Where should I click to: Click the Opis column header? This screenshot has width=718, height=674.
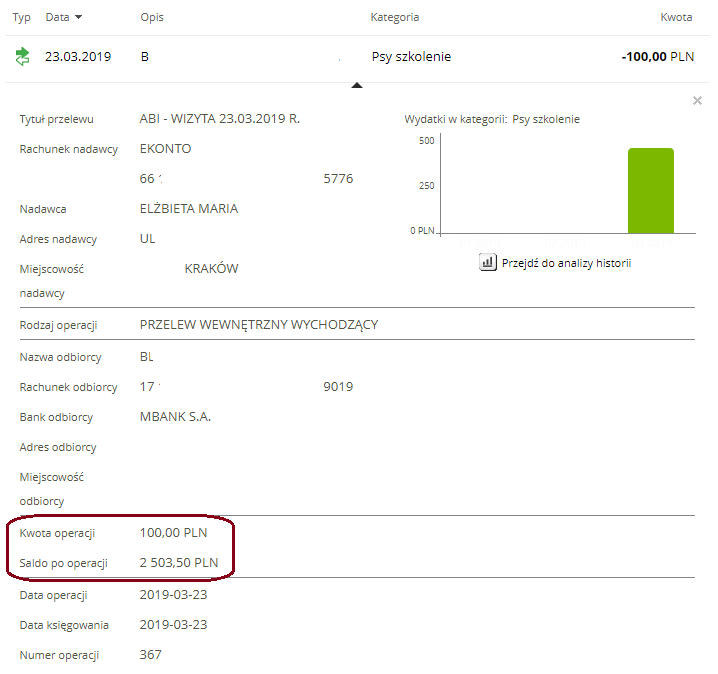[x=152, y=17]
